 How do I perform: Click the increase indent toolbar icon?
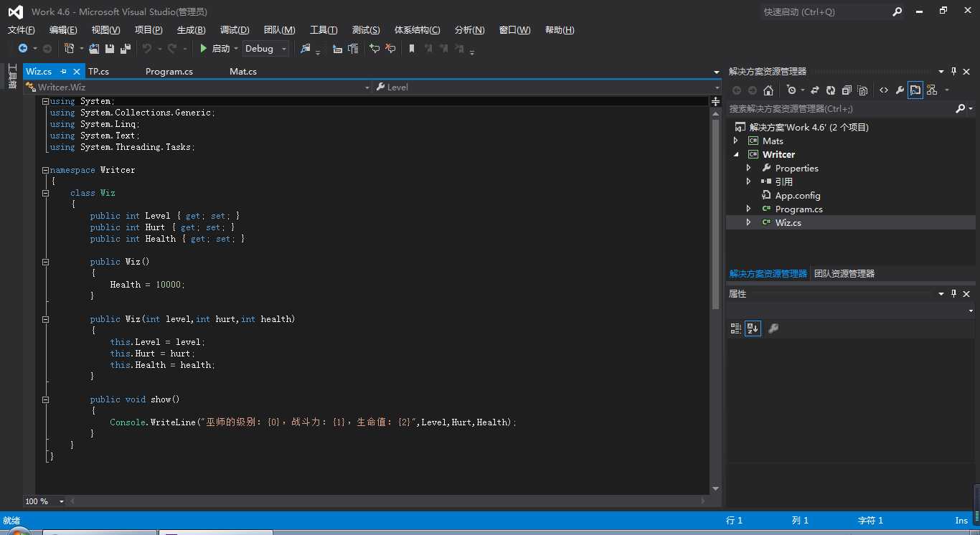(x=353, y=49)
